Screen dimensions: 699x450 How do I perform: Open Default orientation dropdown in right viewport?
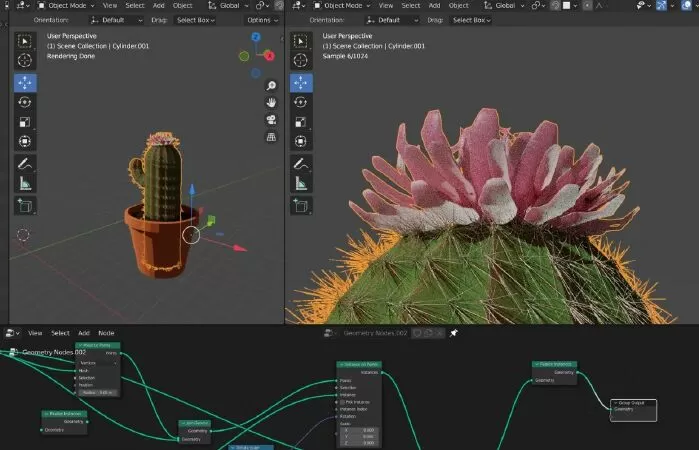pos(392,20)
